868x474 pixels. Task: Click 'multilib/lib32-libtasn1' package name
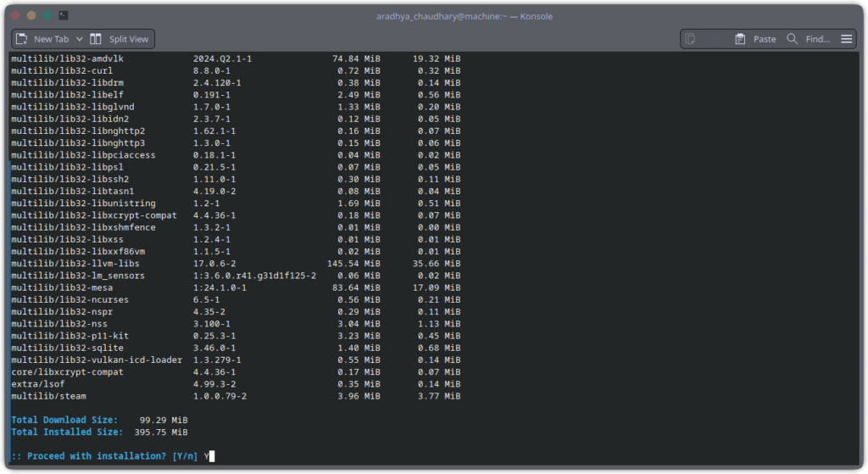[73, 192]
